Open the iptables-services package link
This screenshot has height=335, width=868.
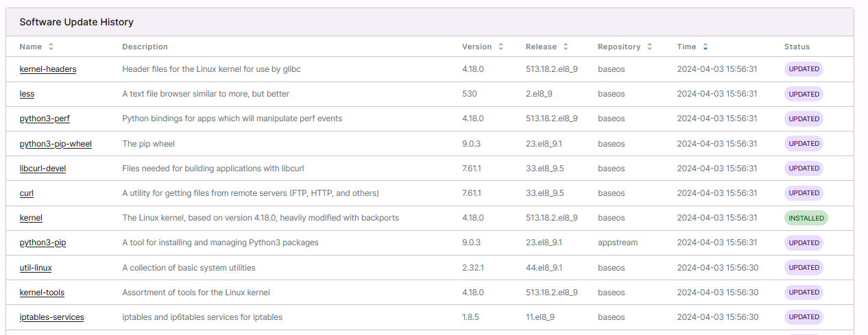click(x=51, y=317)
